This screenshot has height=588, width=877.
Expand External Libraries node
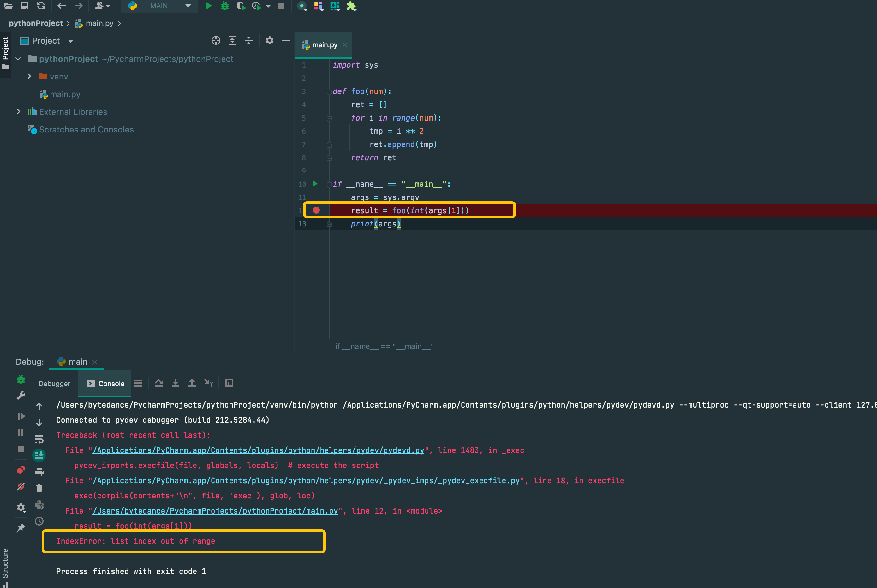tap(18, 112)
